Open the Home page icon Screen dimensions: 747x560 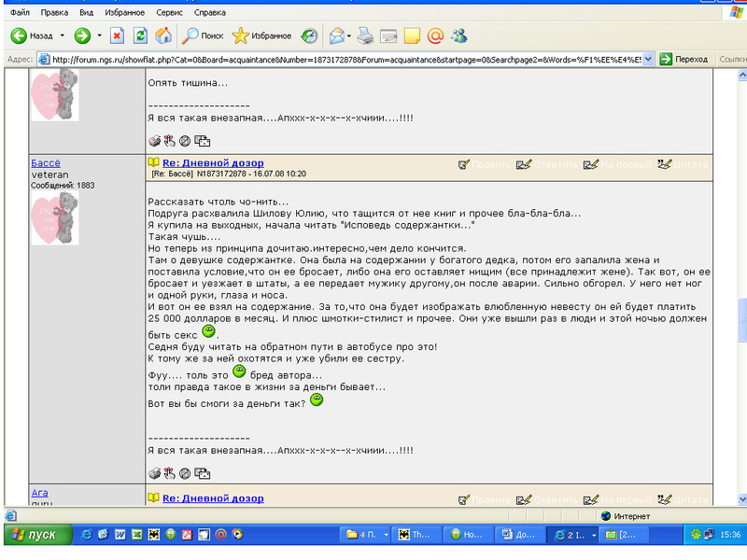(163, 35)
